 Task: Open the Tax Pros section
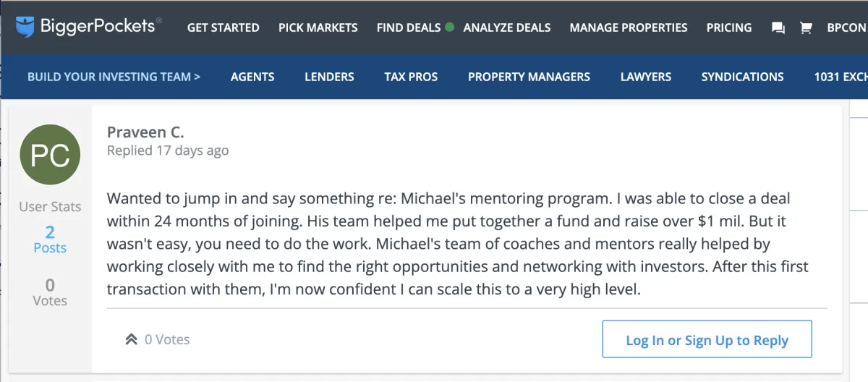point(411,77)
